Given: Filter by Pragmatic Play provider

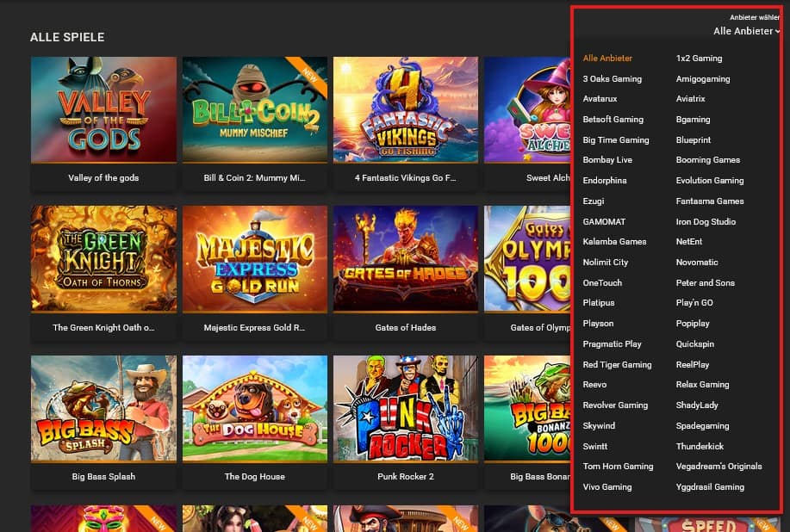Looking at the screenshot, I should click(x=612, y=344).
